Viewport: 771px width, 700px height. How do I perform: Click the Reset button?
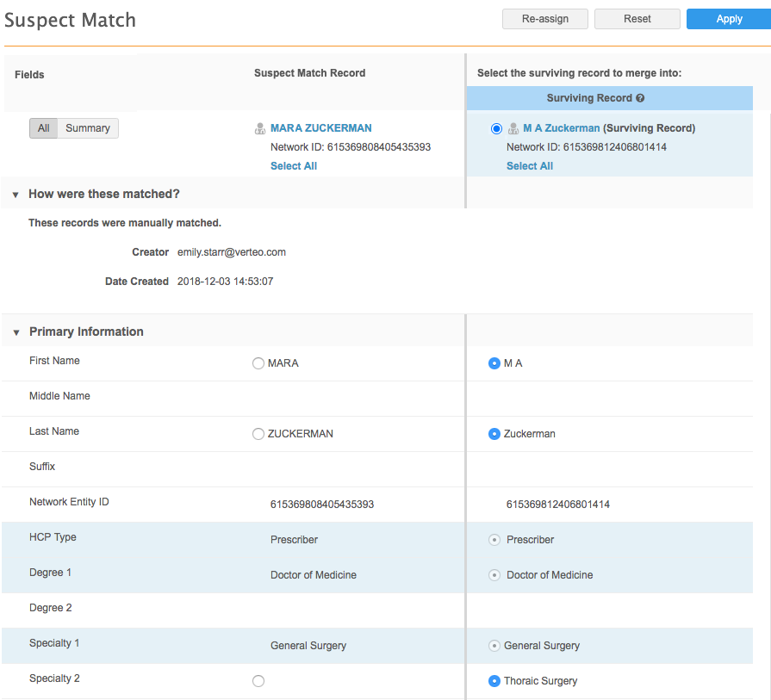(x=637, y=19)
